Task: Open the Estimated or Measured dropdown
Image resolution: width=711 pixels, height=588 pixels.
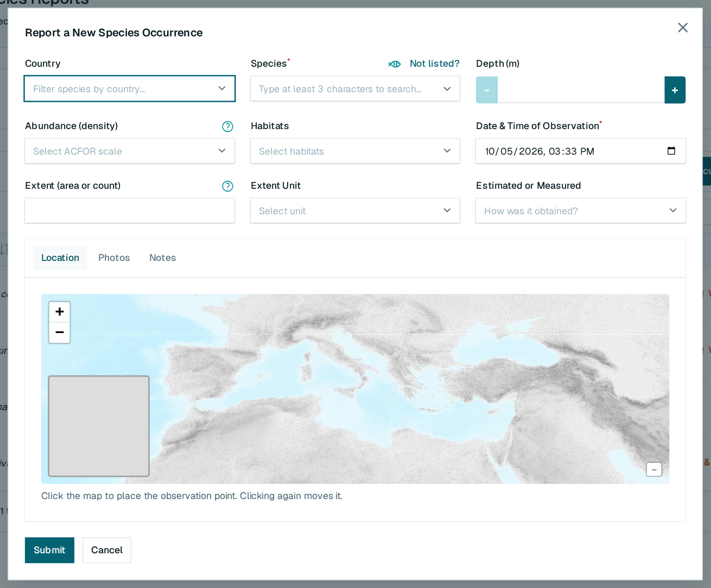Action: pyautogui.click(x=581, y=211)
